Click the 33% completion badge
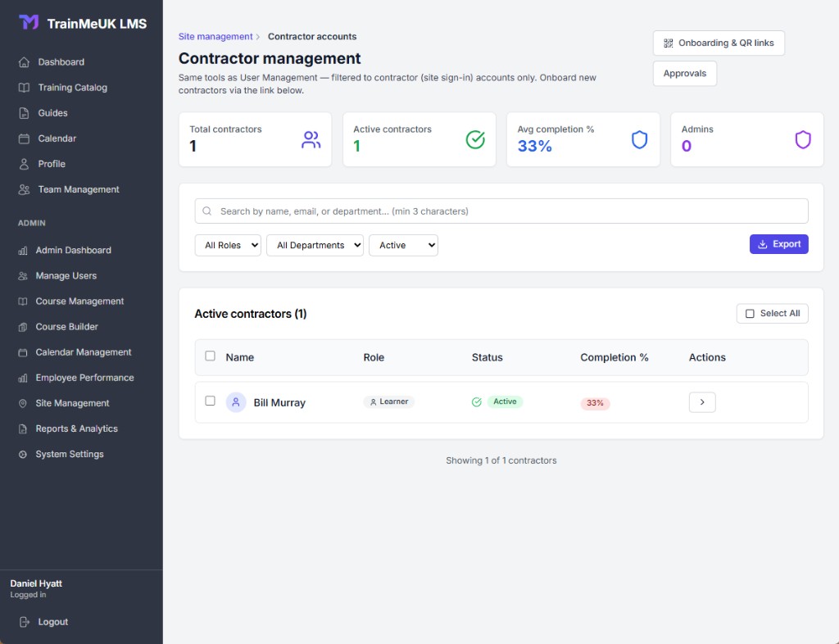The image size is (839, 644). tap(595, 403)
